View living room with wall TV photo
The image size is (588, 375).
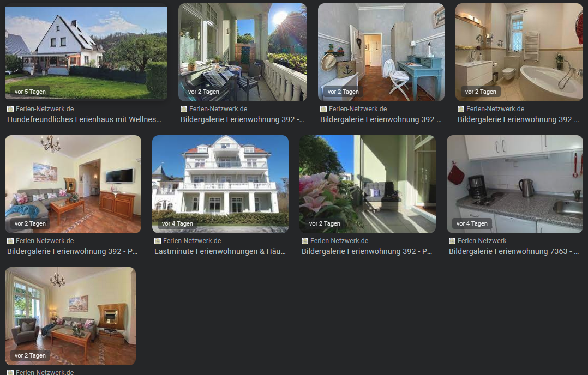point(73,184)
